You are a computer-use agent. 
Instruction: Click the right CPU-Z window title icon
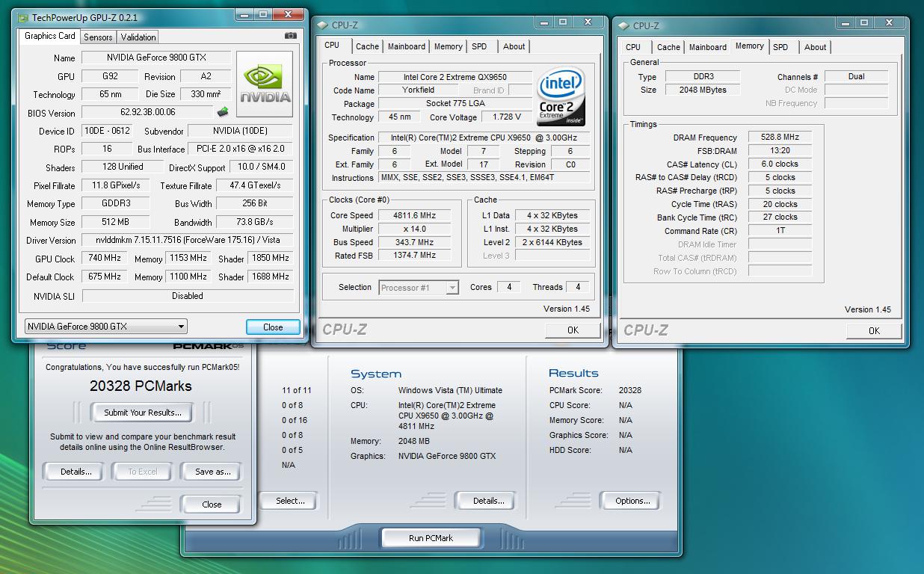click(624, 25)
